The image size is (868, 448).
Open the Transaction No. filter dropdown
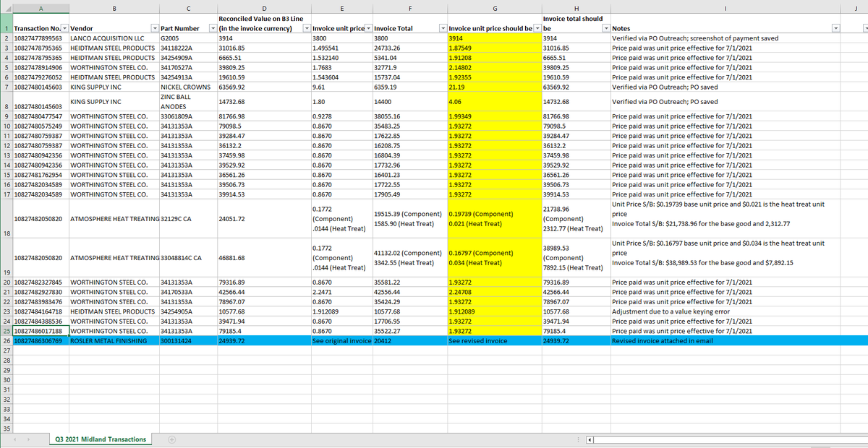click(64, 28)
